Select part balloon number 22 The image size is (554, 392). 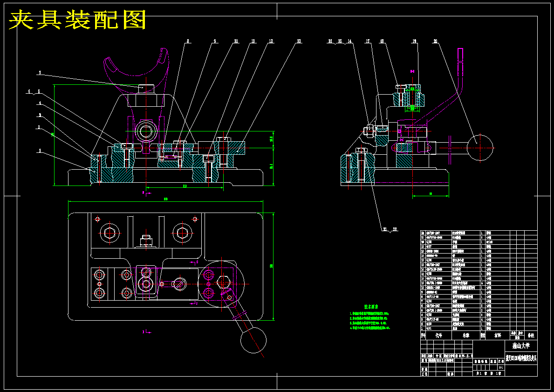(x=395, y=229)
